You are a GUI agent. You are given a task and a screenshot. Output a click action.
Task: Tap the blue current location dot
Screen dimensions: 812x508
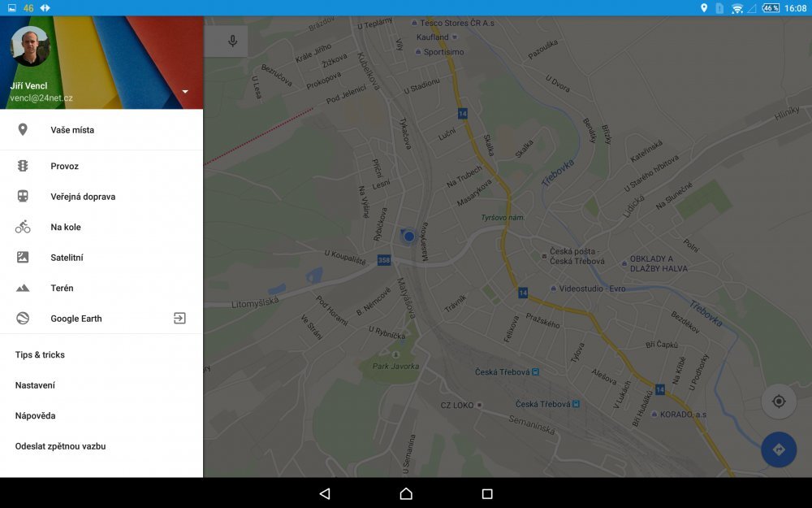[408, 236]
